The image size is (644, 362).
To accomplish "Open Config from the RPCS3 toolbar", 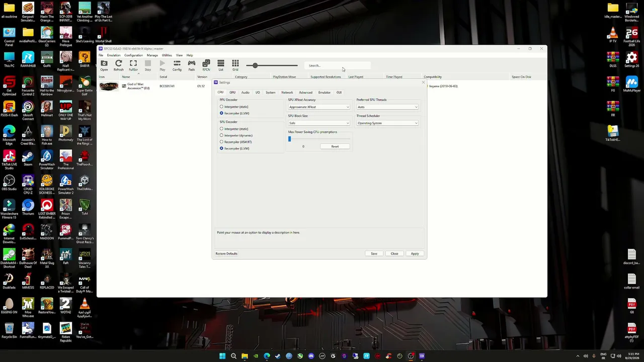I will click(177, 65).
